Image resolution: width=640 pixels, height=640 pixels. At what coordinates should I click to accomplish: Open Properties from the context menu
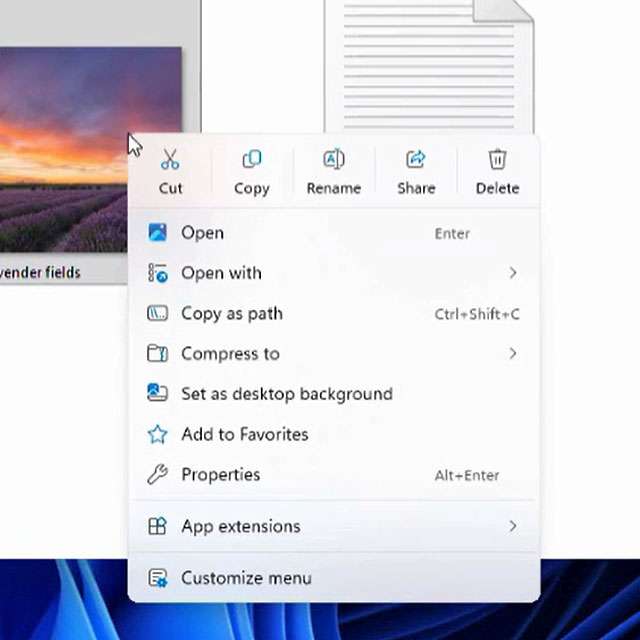(334, 474)
